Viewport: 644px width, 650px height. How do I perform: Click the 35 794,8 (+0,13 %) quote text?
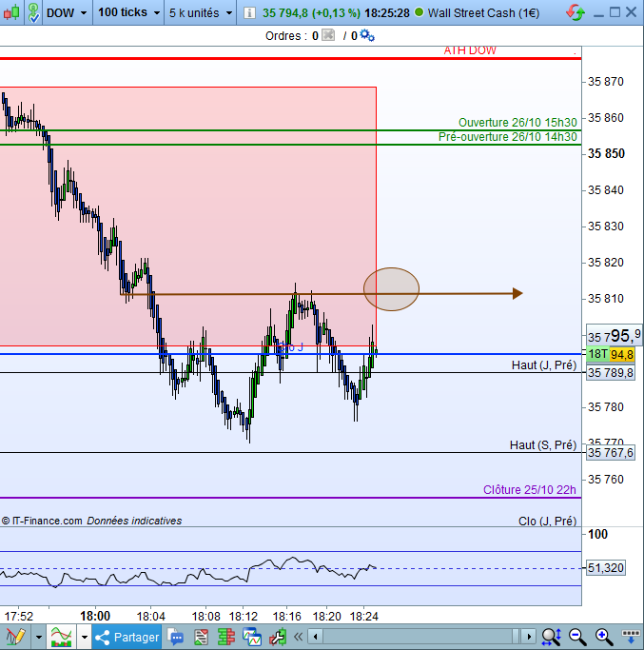click(311, 13)
